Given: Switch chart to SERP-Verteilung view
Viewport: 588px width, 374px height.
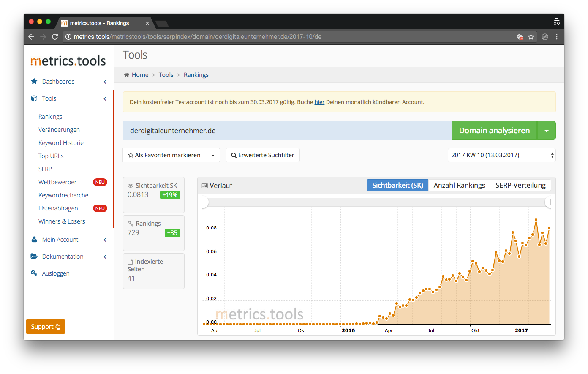Looking at the screenshot, I should pos(520,185).
